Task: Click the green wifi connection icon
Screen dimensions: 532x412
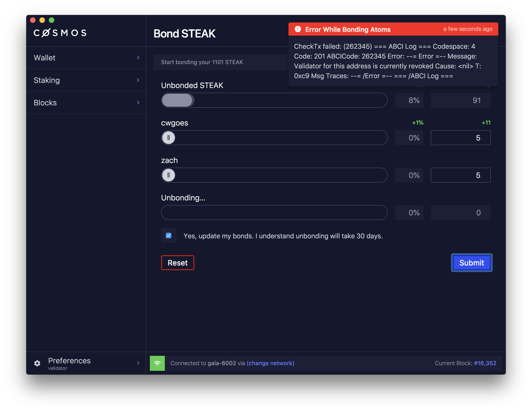Action: (157, 363)
